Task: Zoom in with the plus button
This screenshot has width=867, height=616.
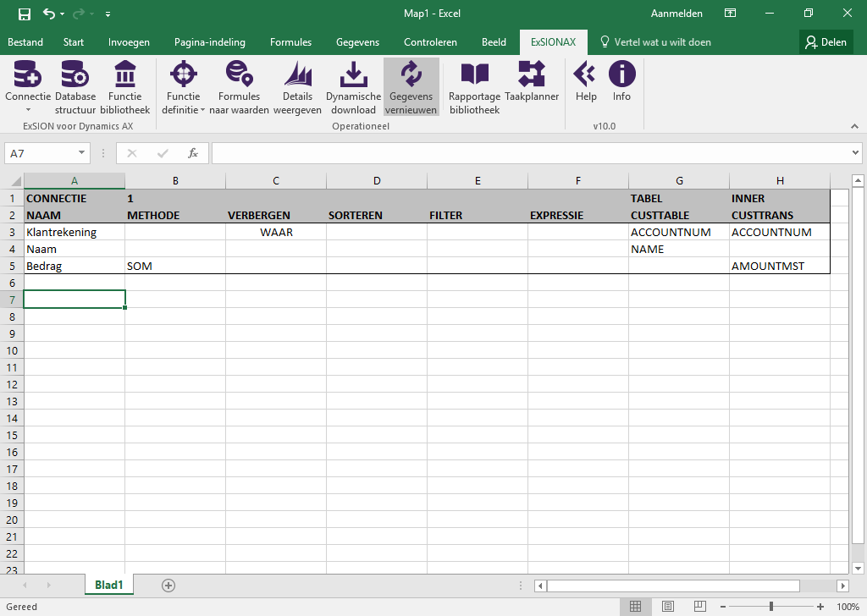Action: pos(820,607)
